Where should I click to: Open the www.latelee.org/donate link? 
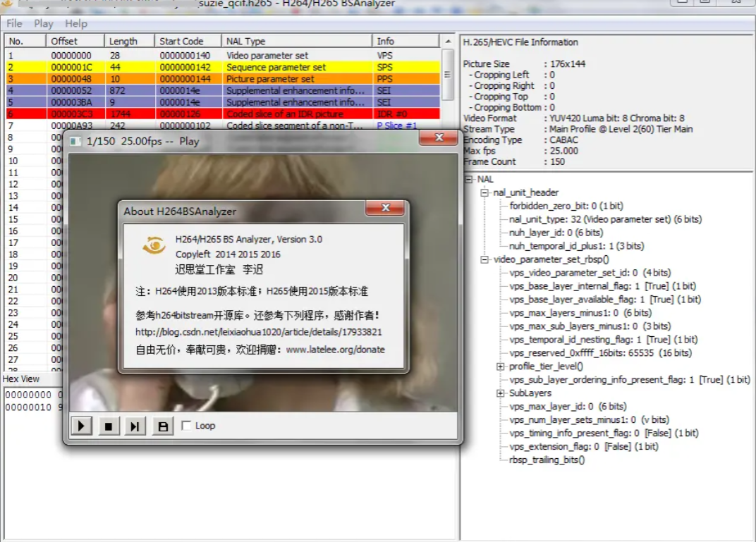(335, 350)
